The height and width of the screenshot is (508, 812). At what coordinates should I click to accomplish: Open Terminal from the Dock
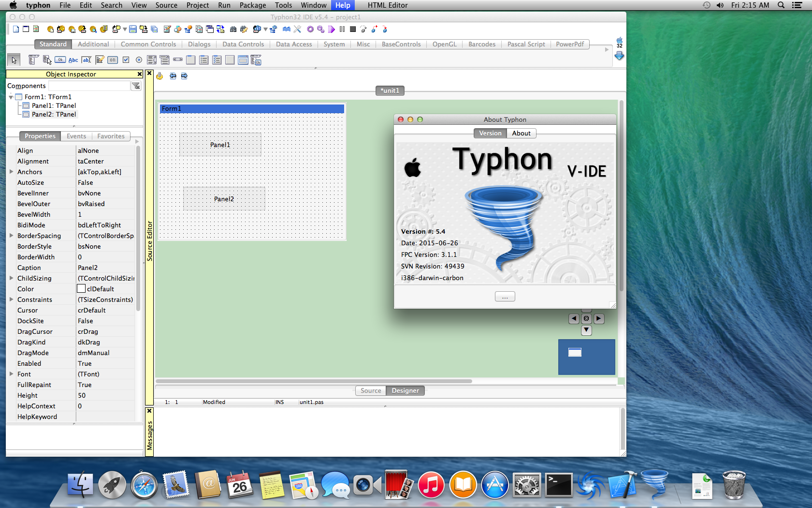point(559,485)
